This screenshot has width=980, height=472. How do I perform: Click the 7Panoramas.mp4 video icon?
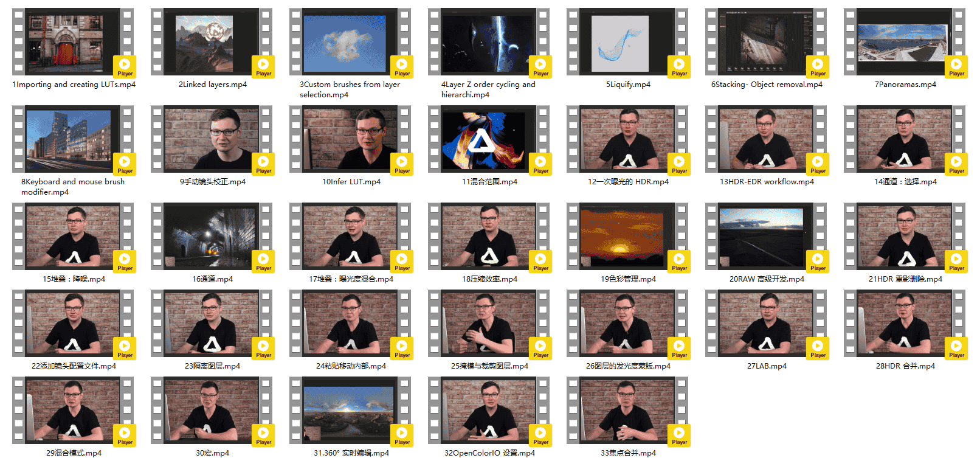pyautogui.click(x=905, y=42)
